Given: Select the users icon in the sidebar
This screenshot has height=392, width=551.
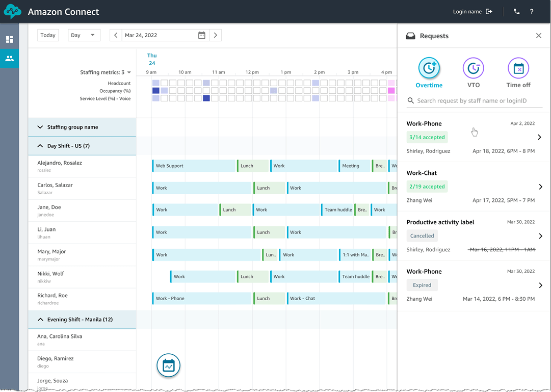Looking at the screenshot, I should (x=10, y=58).
